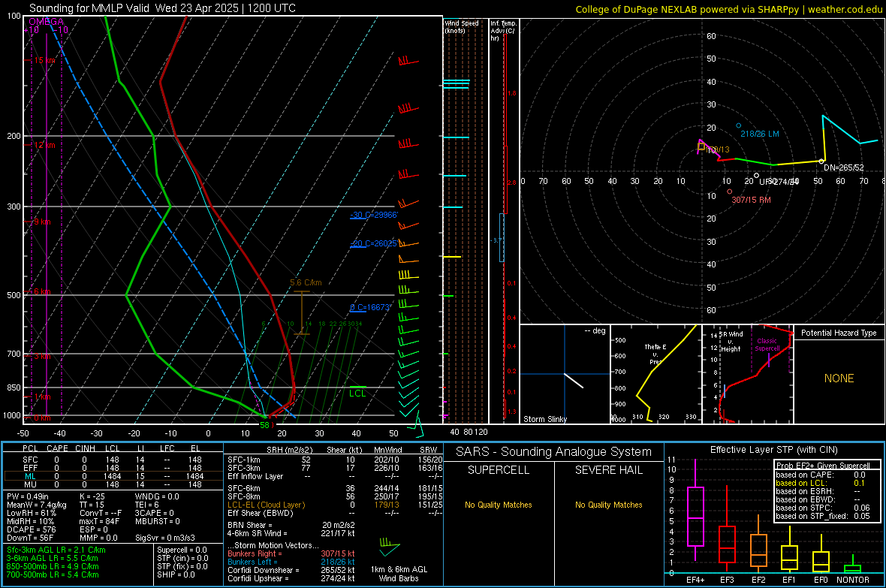886x588 pixels.
Task: Click the MeanW = 7.4g/kg value
Action: [37, 505]
